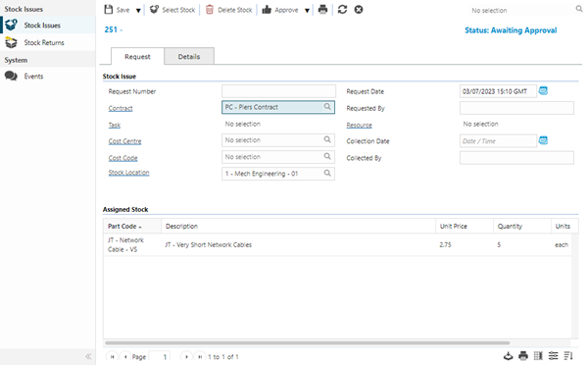The image size is (588, 365).
Task: Click Select Stock in the toolbar
Action: click(x=172, y=10)
